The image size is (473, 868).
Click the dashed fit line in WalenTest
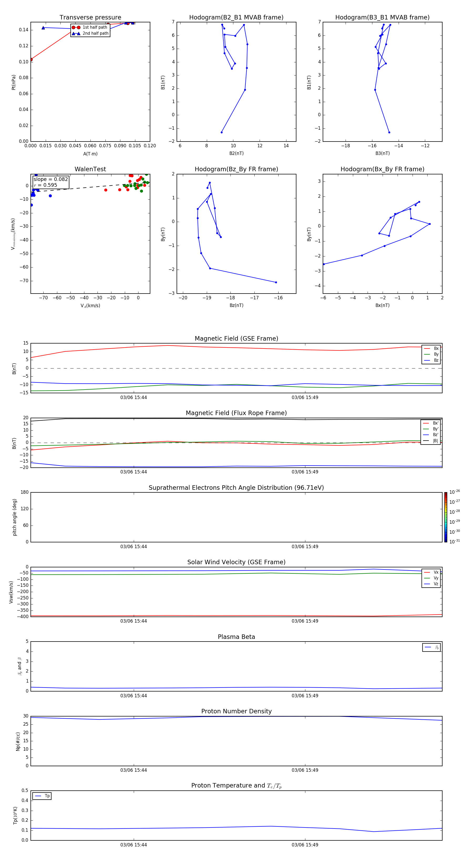[x=90, y=187]
